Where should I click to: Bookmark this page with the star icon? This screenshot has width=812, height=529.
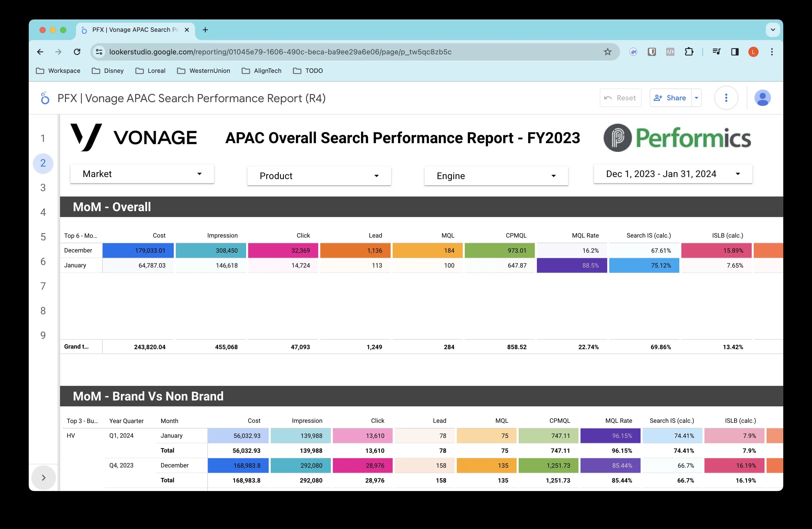tap(608, 52)
